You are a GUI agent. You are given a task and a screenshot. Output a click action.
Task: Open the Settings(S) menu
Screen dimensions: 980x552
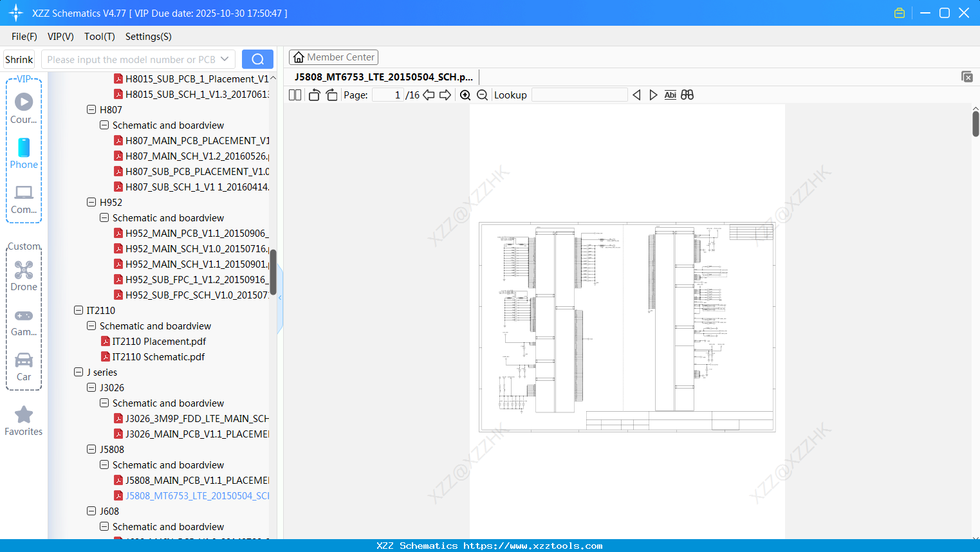(x=149, y=37)
